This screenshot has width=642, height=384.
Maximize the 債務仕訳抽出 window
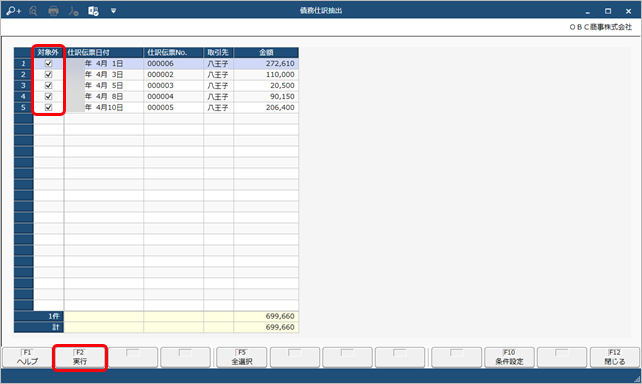click(x=608, y=11)
